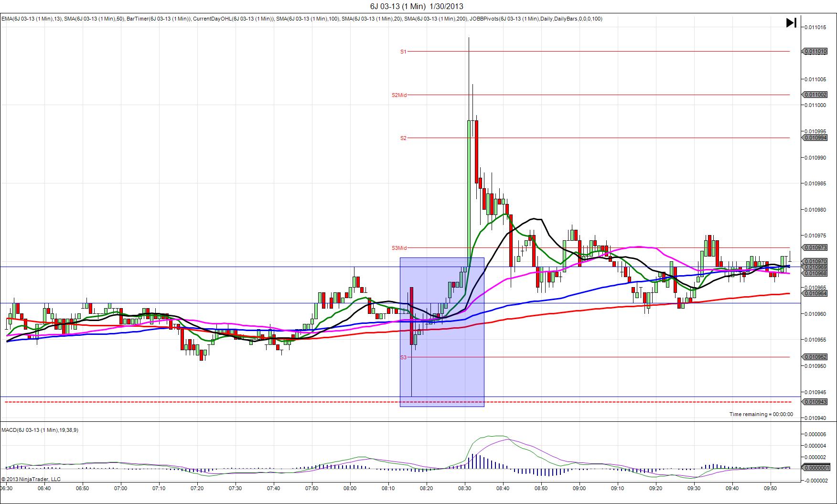Select the MACD indicator panel label
This screenshot has height=504, width=837.
40,430
